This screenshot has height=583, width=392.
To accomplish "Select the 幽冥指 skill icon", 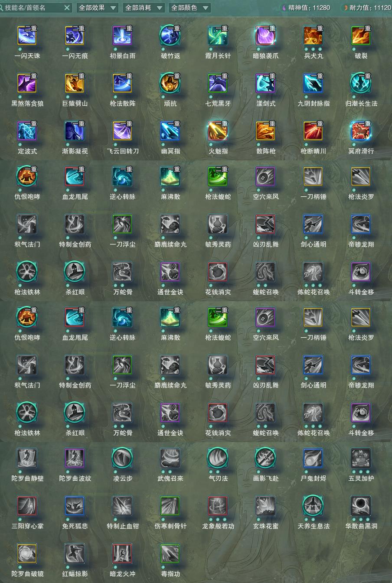I will (x=170, y=131).
